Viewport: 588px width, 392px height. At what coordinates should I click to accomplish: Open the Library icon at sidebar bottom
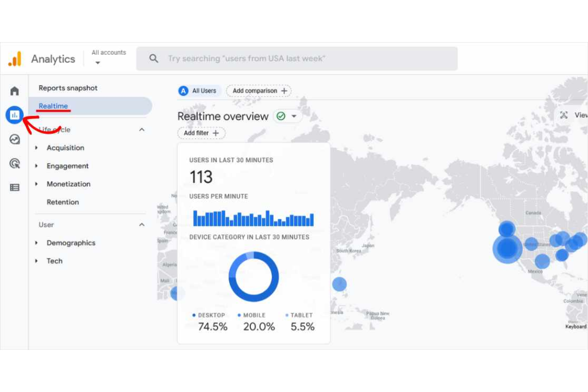point(14,187)
